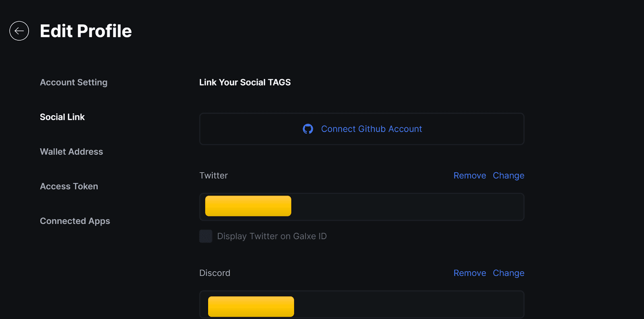Viewport: 644px width, 319px height.
Task: Click the Link Your Social TAGS heading
Action: (245, 82)
